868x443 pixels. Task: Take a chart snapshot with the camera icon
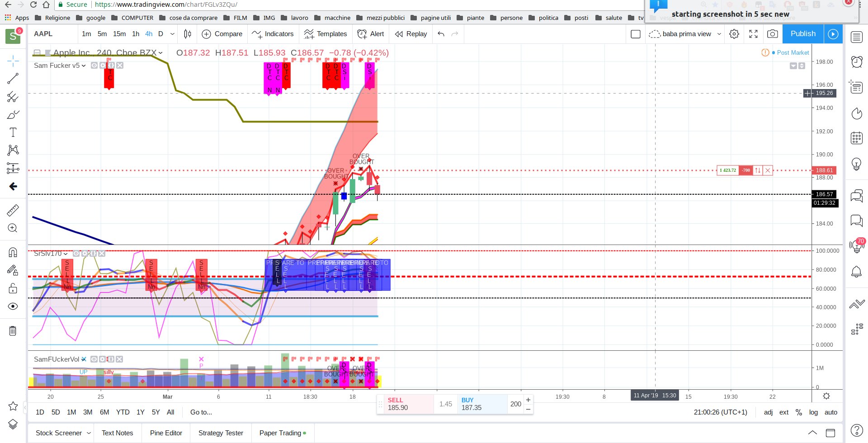[x=773, y=34]
